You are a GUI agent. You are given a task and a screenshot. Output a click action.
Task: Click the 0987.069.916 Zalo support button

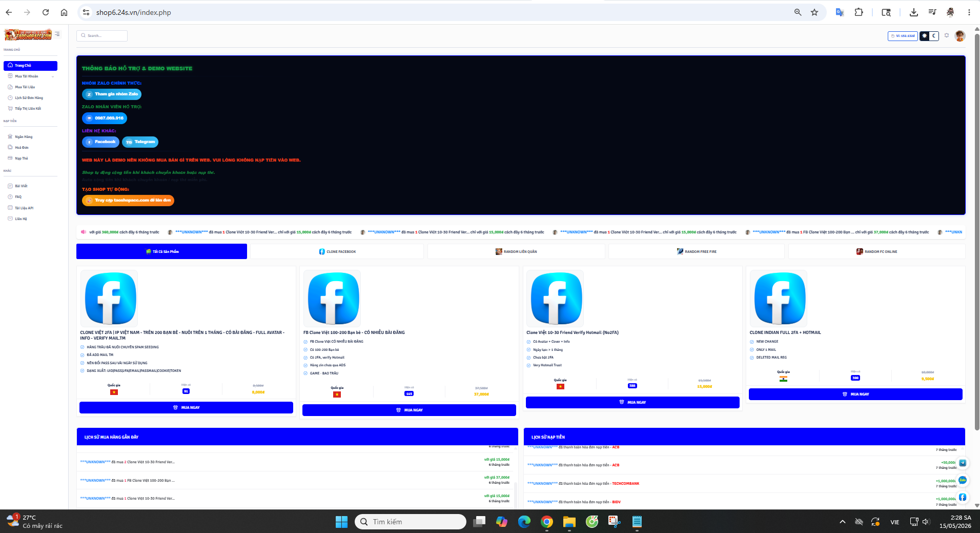(105, 118)
